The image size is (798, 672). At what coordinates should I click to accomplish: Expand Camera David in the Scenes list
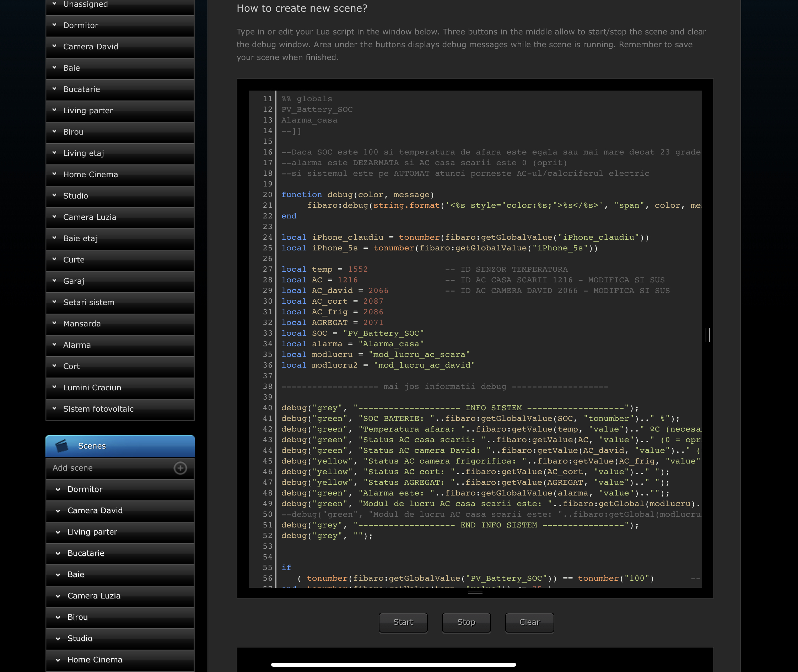58,511
